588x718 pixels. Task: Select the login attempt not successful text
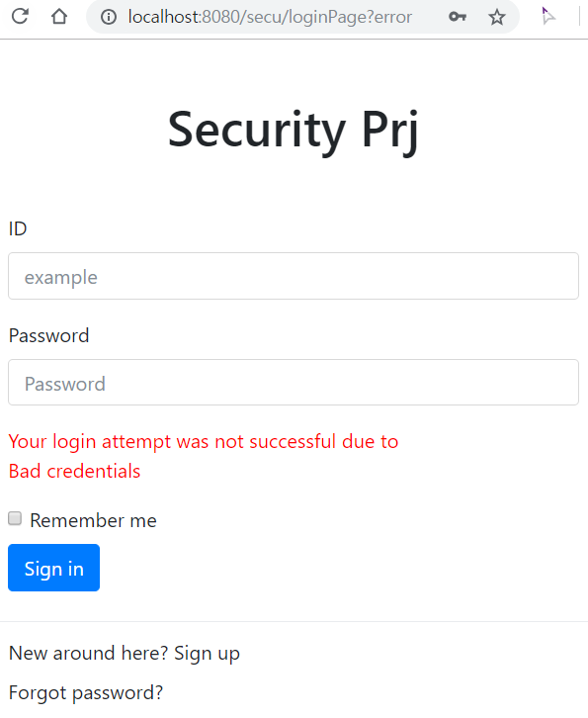point(204,442)
